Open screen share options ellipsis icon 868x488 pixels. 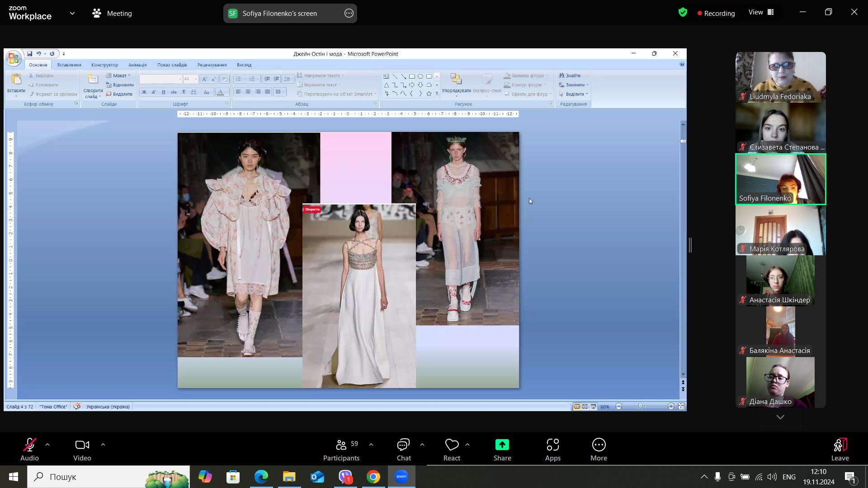[x=349, y=14]
